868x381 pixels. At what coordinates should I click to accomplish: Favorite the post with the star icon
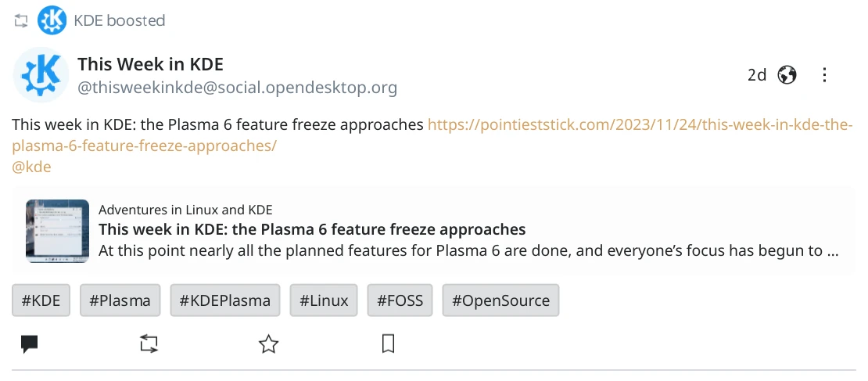268,344
